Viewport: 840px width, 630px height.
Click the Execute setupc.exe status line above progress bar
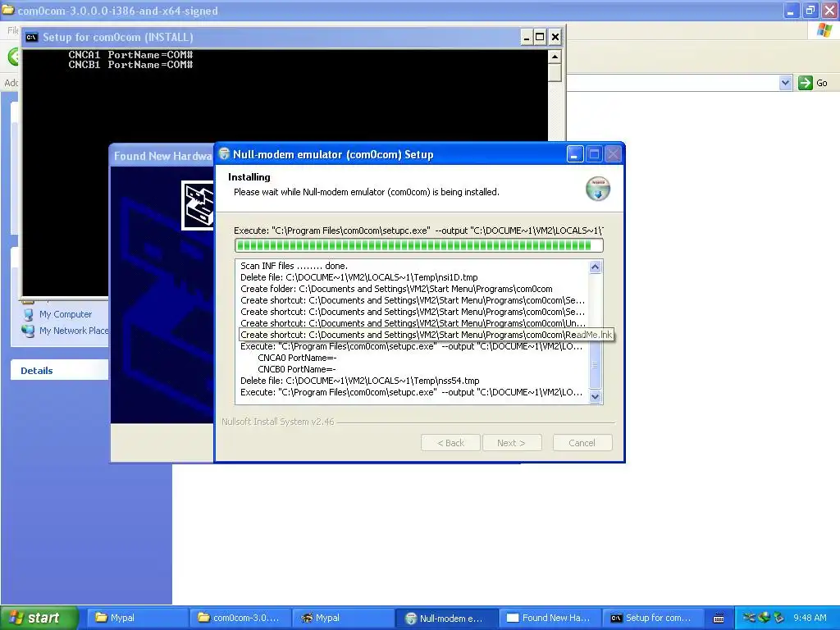pyautogui.click(x=418, y=231)
